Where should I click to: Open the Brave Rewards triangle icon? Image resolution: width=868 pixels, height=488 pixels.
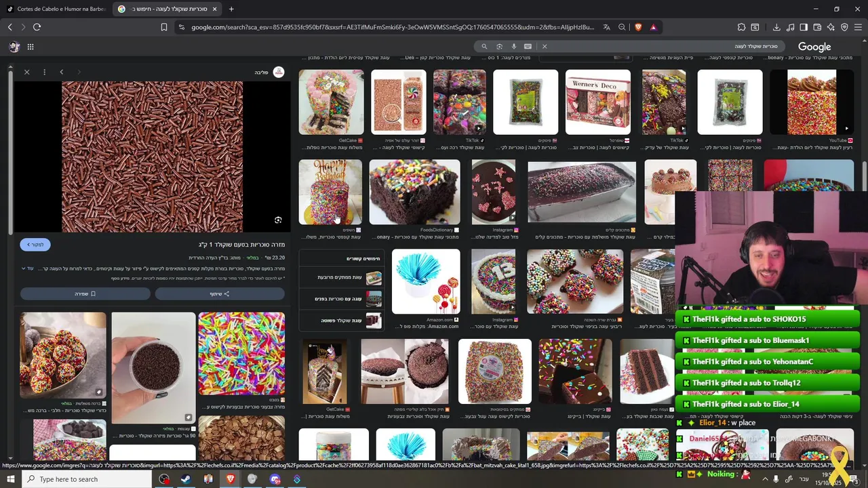(x=653, y=27)
